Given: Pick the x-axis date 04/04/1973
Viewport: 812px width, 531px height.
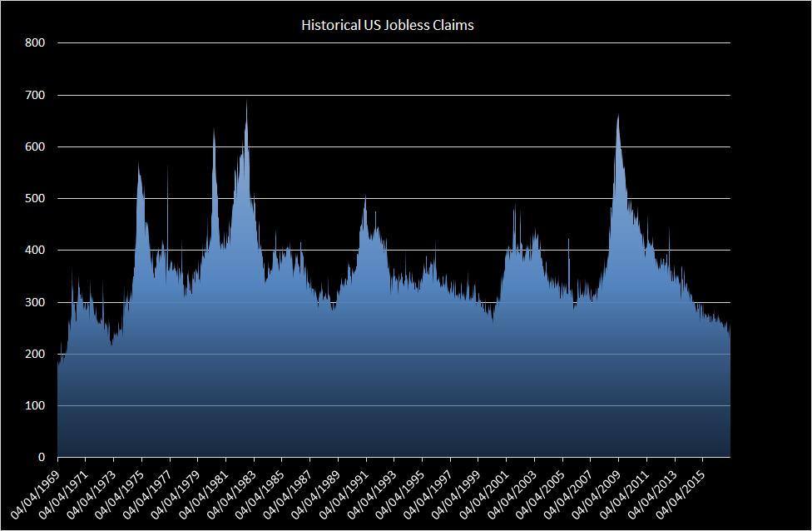Looking at the screenshot, I should (90, 494).
